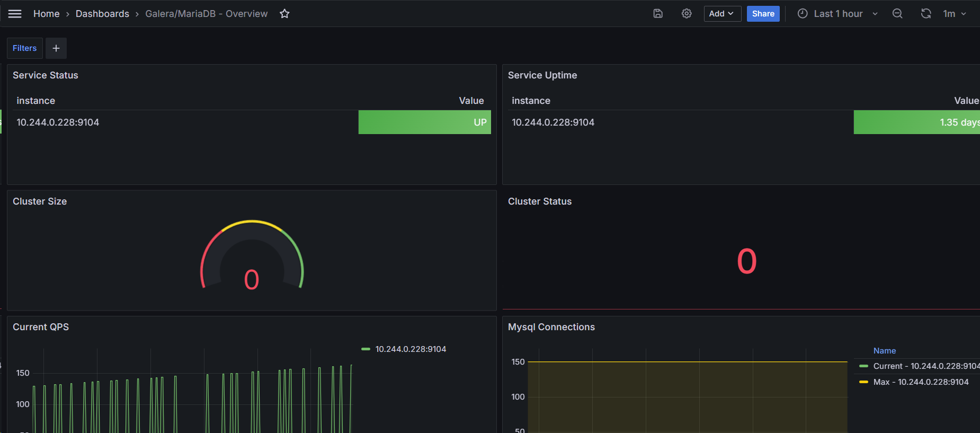This screenshot has height=433, width=980.
Task: Click green color swatch in Current QPS legend
Action: pyautogui.click(x=366, y=349)
